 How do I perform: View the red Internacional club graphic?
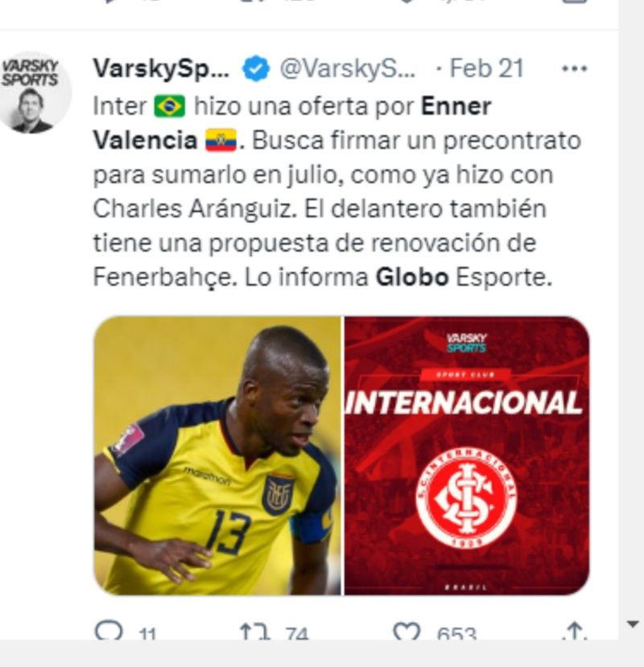467,455
